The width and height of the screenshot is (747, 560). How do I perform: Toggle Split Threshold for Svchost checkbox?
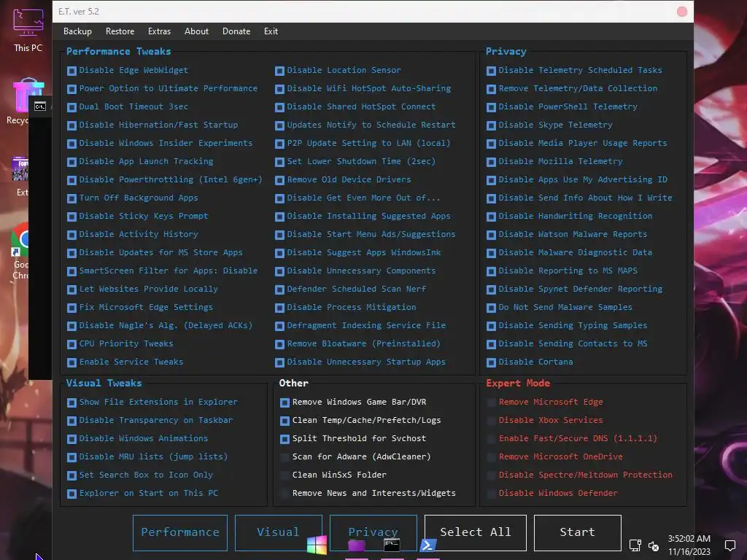click(x=285, y=439)
